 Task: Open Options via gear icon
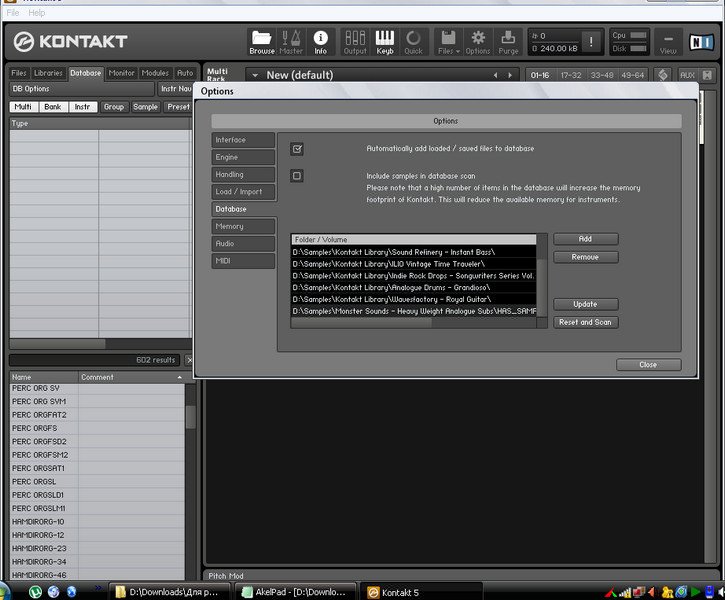[x=478, y=42]
